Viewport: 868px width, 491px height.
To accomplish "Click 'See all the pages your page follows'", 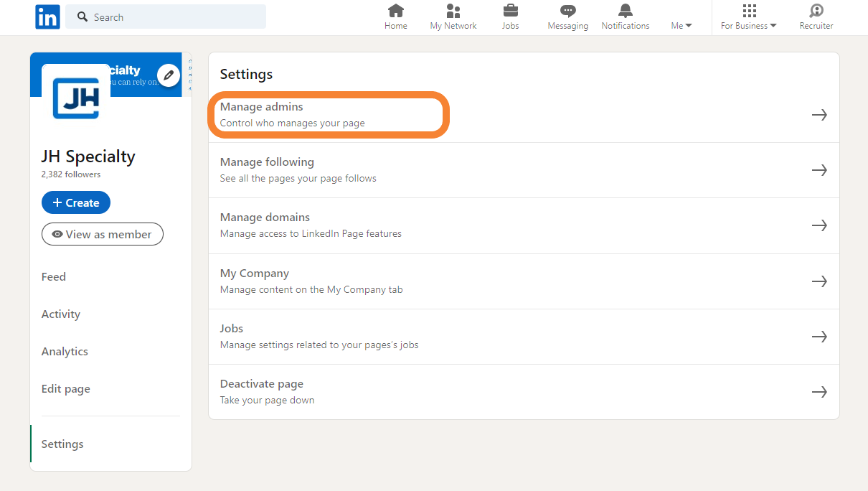I will pos(298,178).
